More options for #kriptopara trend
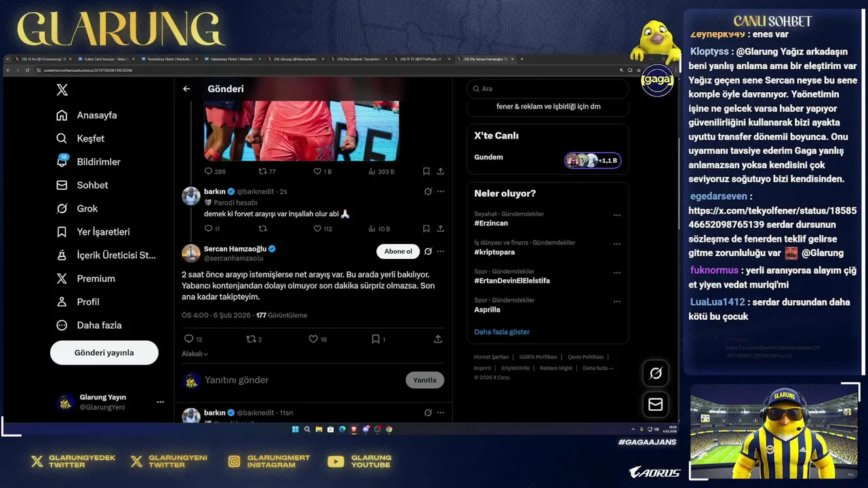This screenshot has height=488, width=868. click(x=616, y=243)
